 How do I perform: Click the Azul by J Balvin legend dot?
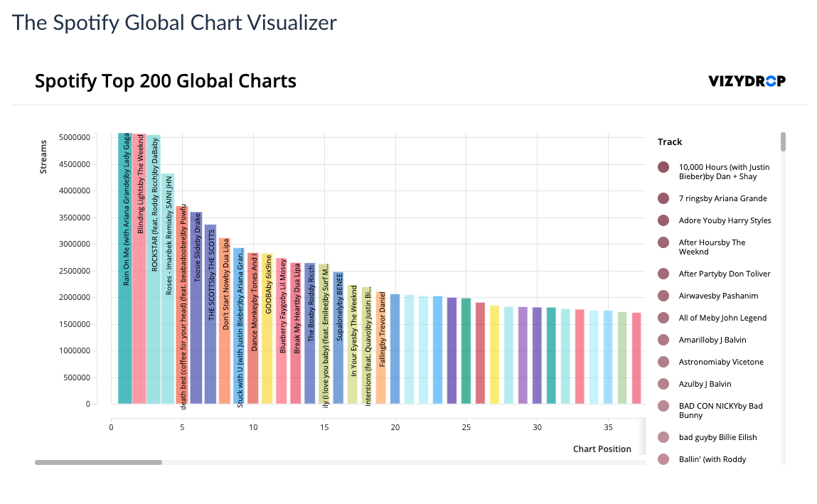pyautogui.click(x=663, y=384)
